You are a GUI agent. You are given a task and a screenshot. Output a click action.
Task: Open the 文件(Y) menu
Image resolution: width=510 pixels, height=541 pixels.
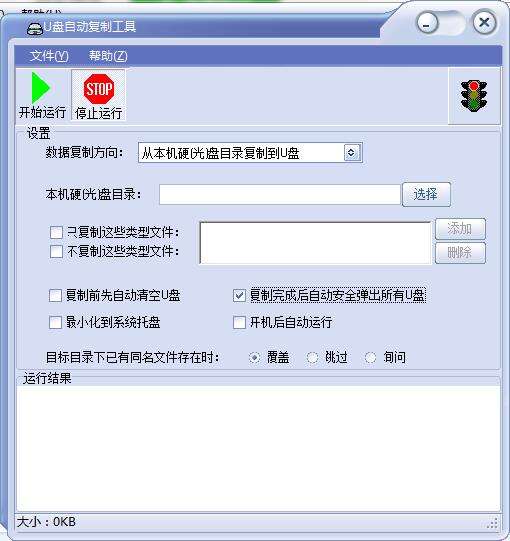49,56
